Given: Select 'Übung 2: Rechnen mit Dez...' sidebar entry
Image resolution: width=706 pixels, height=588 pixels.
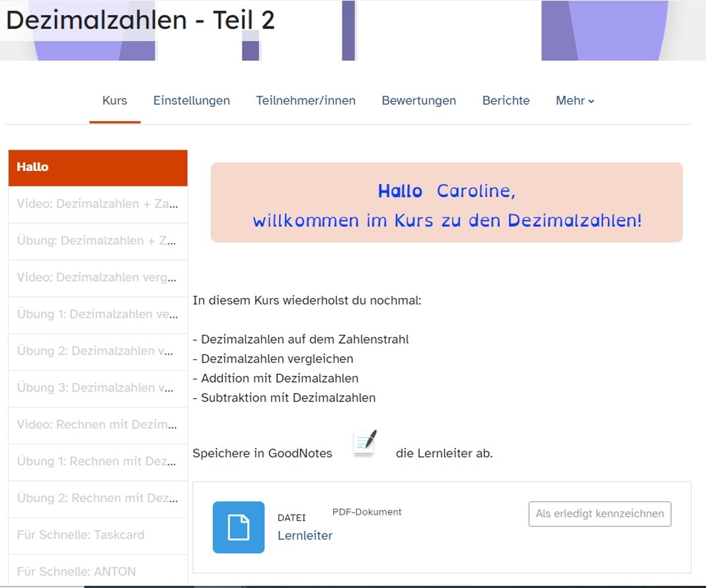Looking at the screenshot, I should pos(98,498).
